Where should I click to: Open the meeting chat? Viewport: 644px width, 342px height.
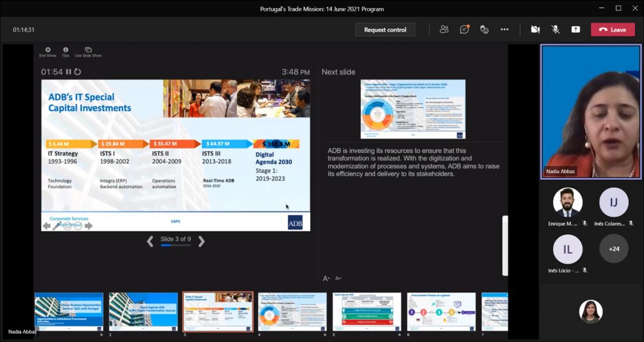pos(464,30)
